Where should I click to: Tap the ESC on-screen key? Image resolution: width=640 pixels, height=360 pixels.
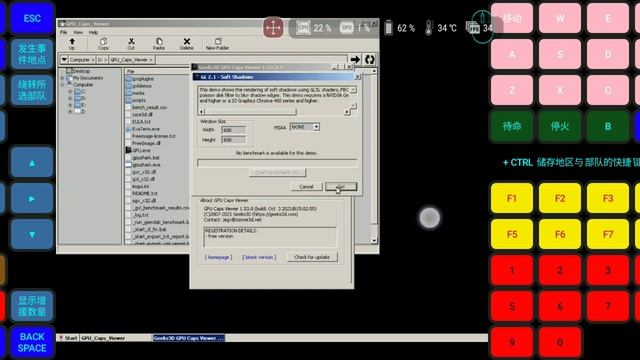pos(32,19)
